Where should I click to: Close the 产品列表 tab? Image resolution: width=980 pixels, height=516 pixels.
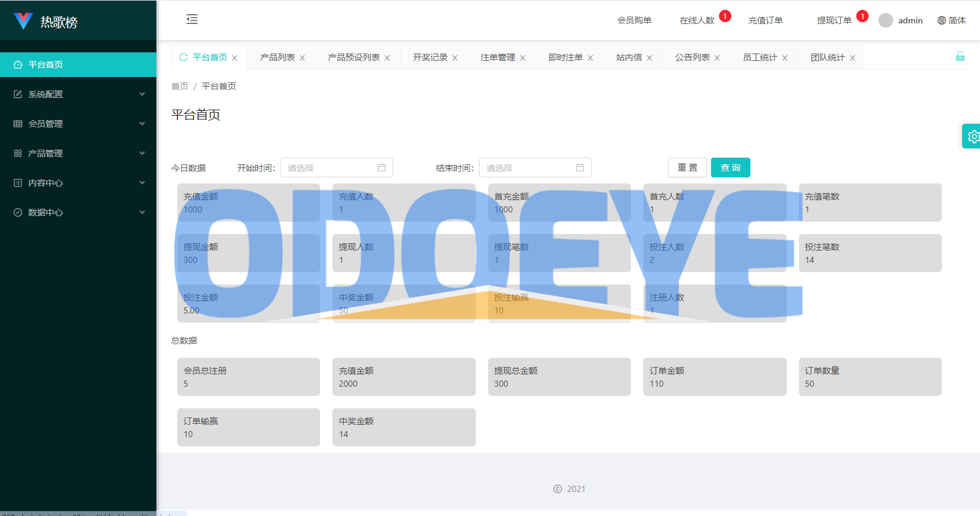(302, 58)
